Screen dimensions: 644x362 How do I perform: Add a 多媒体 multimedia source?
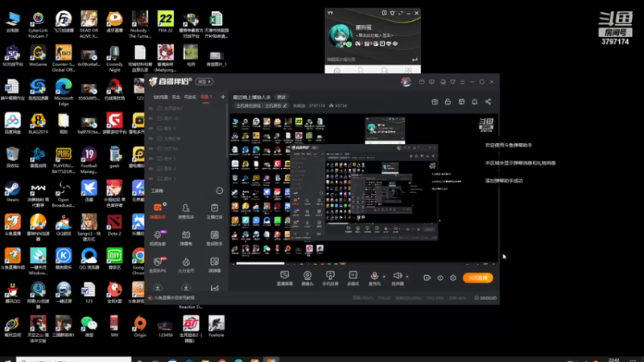pos(353,278)
